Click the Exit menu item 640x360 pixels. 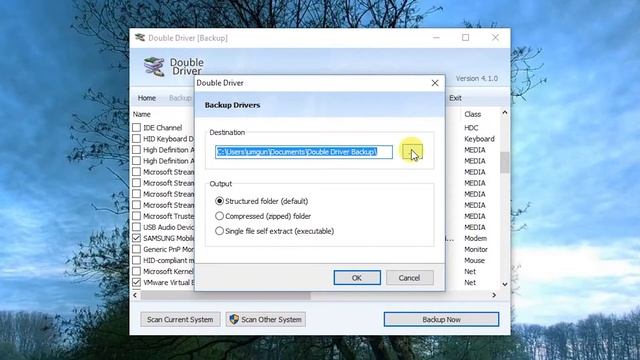click(x=455, y=98)
